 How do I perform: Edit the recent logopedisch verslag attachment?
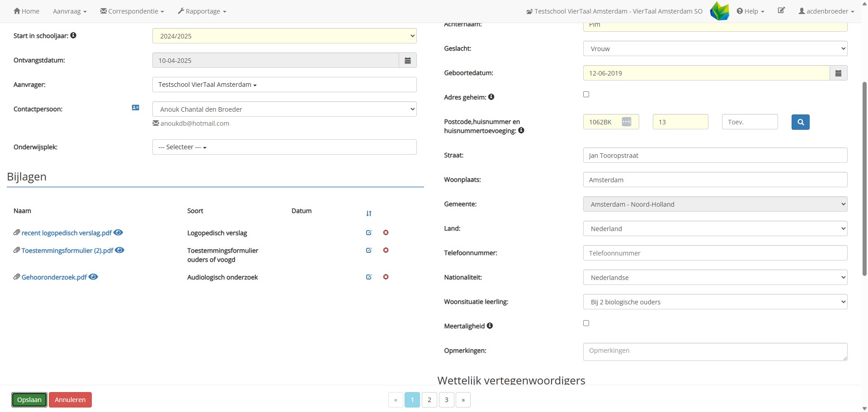[369, 232]
